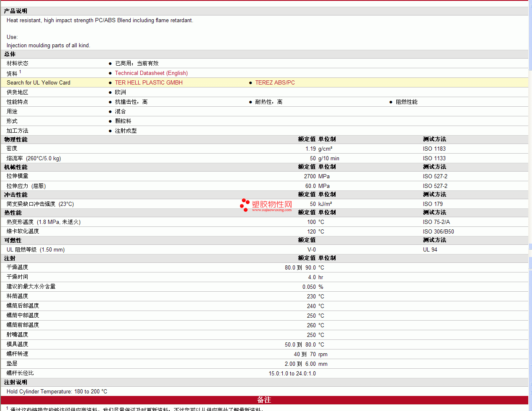Image resolution: width=532 pixels, height=411 pixels.
Task: Click the 备注 red banner heading
Action: [x=264, y=400]
